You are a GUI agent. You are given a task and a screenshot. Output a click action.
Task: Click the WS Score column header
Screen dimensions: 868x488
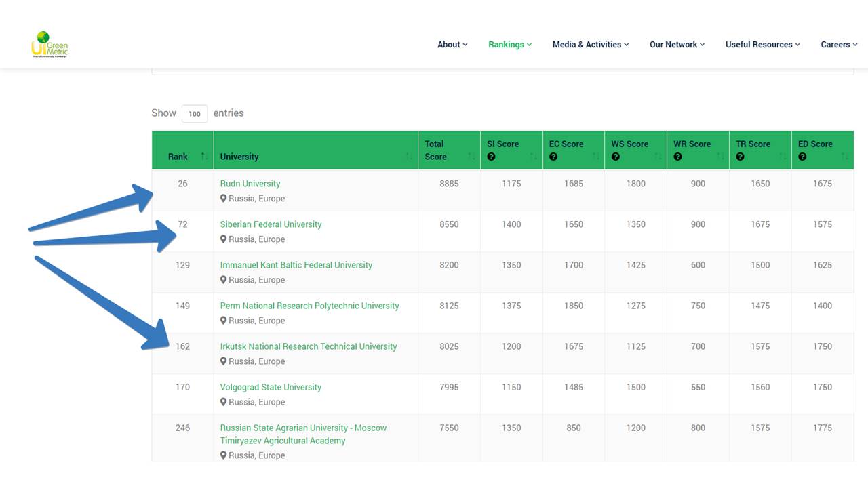636,150
